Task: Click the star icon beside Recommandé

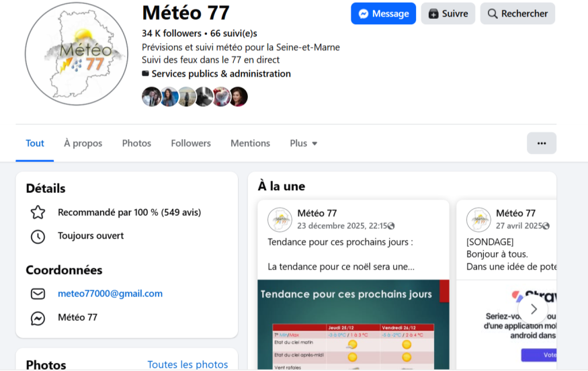Action: coord(38,212)
